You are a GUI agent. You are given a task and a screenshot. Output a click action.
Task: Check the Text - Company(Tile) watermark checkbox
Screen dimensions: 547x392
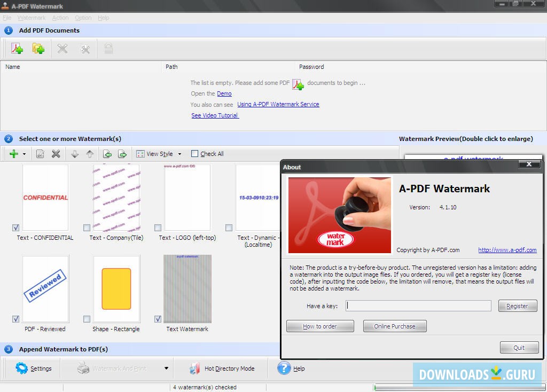click(87, 228)
